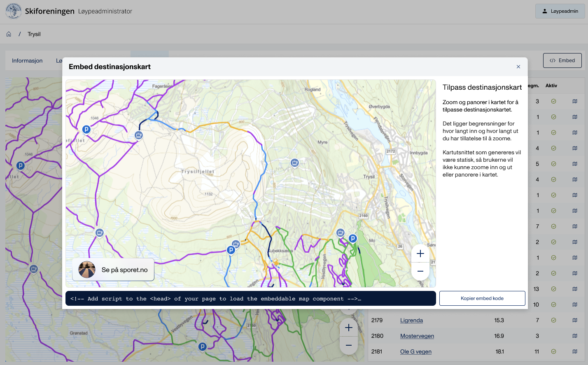588x365 pixels.
Task: Close the Embed destinasjonskart dialog
Action: [518, 67]
